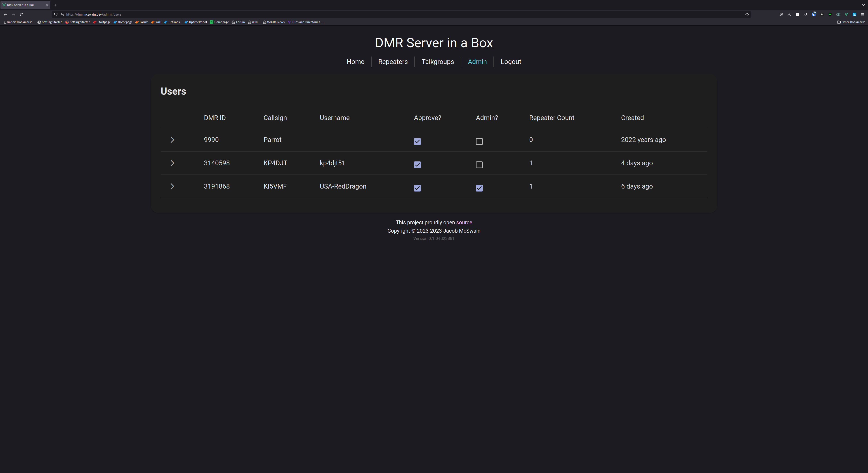Click the Callsign column header

275,118
